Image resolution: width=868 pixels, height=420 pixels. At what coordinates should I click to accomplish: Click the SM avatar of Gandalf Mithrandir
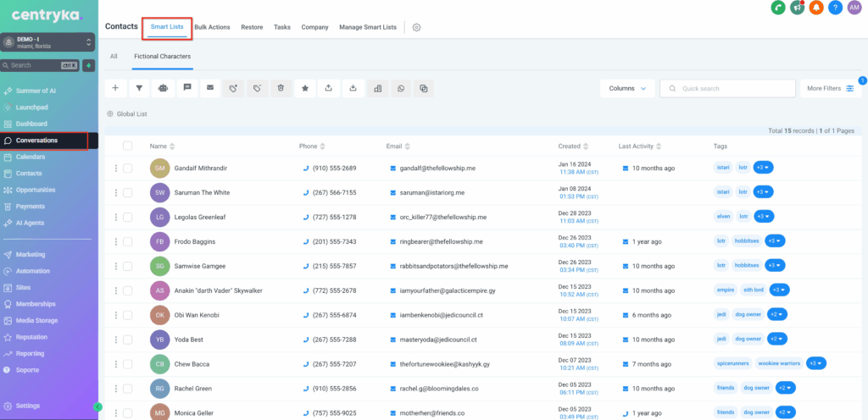tap(160, 168)
